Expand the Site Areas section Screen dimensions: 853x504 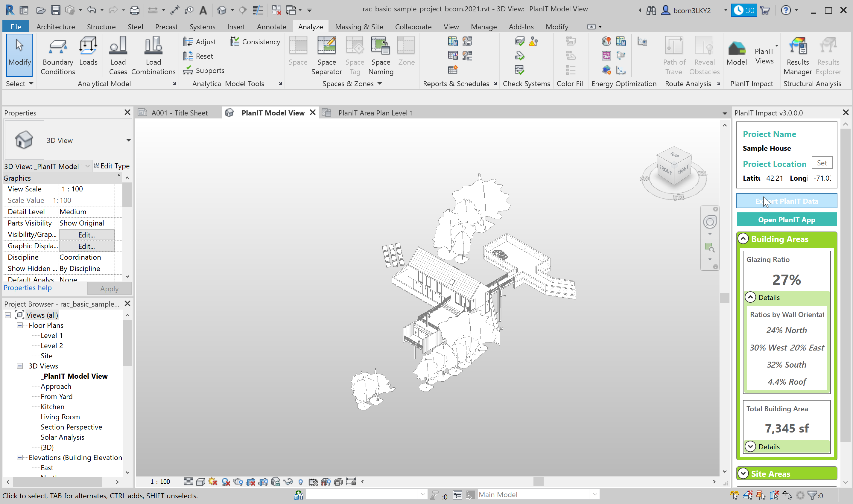[743, 473]
